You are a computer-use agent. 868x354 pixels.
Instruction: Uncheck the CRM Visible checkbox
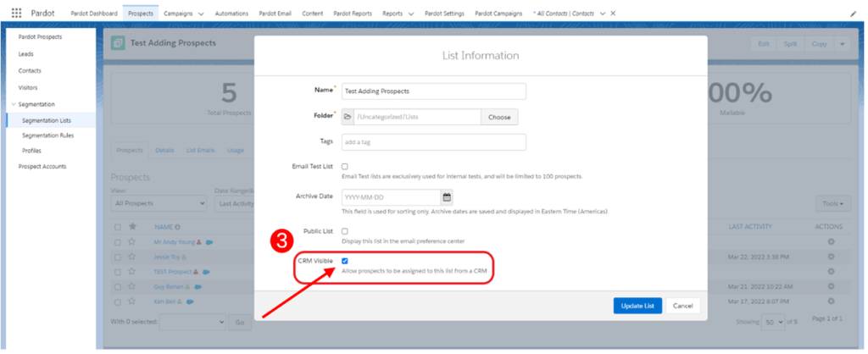pos(345,261)
